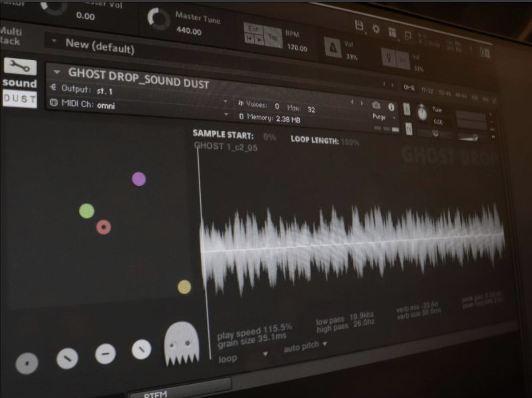Open instrument edit mode via wrench icon
Image resolution: width=532 pixels, height=398 pixels.
pyautogui.click(x=20, y=67)
